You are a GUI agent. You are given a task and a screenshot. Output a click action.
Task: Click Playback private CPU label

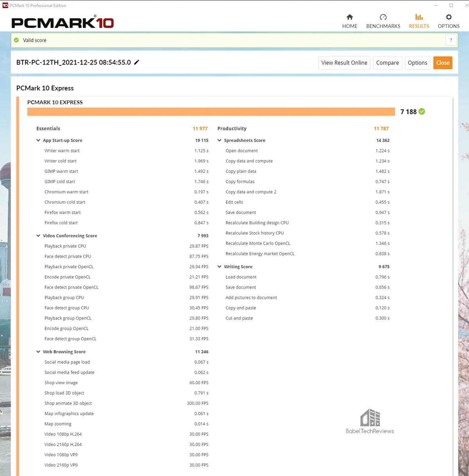[65, 246]
